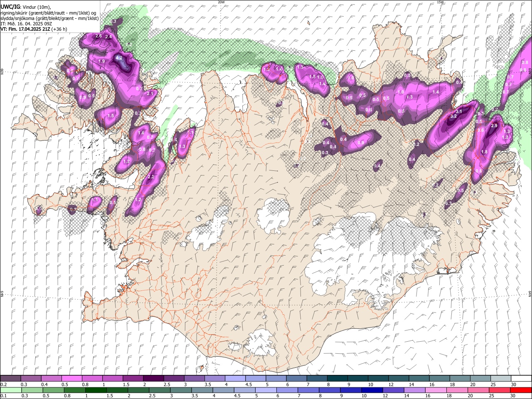The image size is (532, 399).
Task: Click the pale grey upper swatch at 25
Action: pyautogui.click(x=500, y=379)
